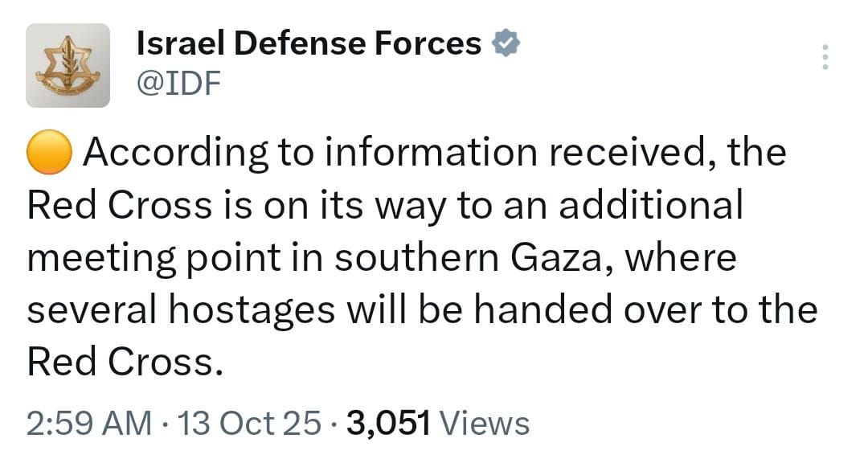Click the 2:59 AM timestamp
This screenshot has width=868, height=463.
tap(88, 423)
